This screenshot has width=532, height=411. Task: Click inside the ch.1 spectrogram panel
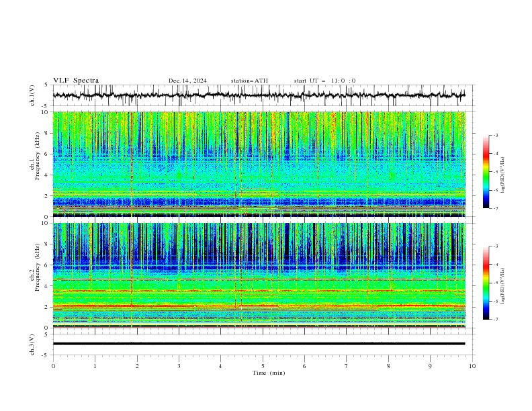(x=259, y=164)
